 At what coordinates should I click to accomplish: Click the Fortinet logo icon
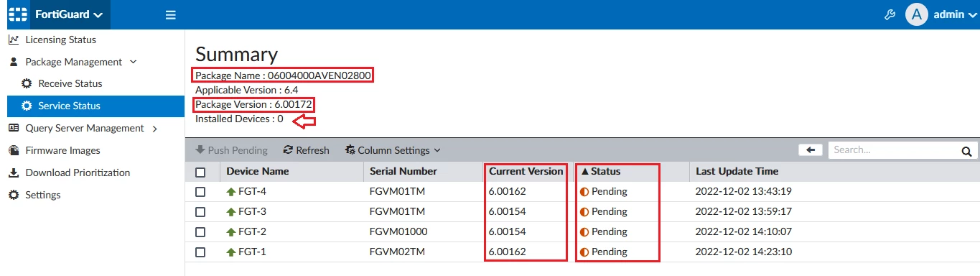(x=18, y=14)
